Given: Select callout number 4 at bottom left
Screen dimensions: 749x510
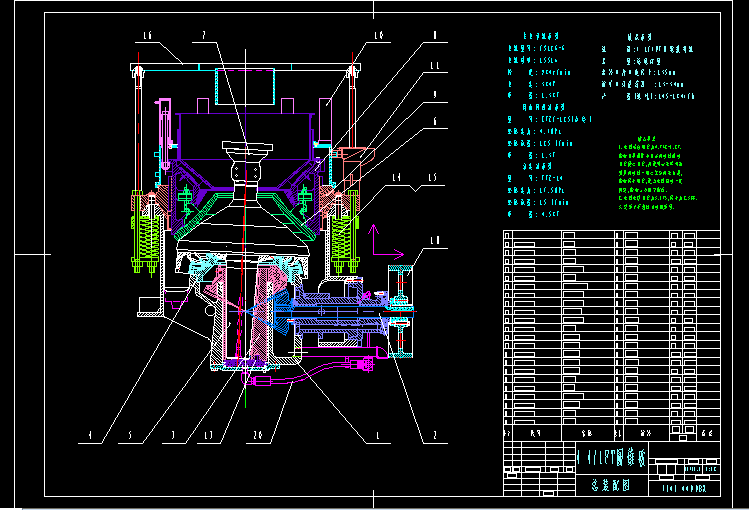Looking at the screenshot, I should click(x=89, y=436).
